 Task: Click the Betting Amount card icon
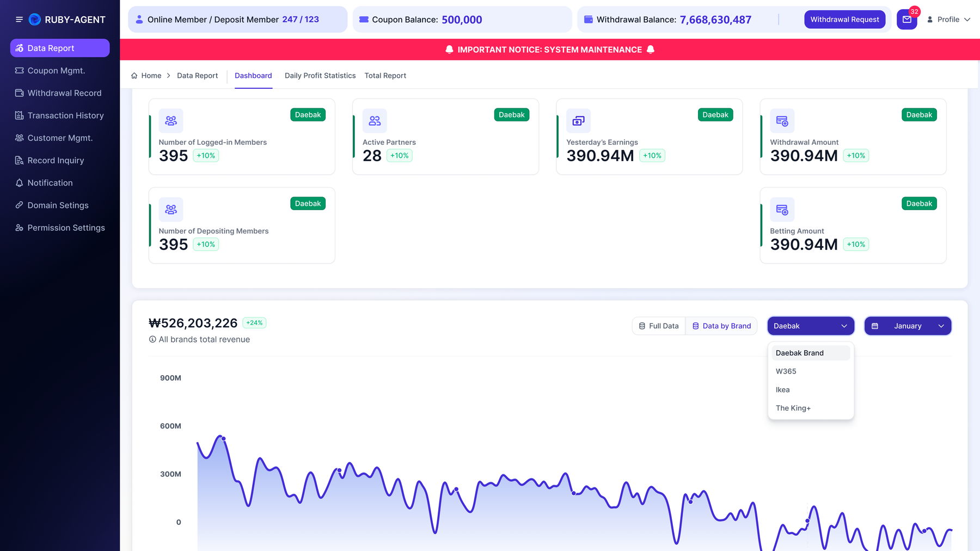[x=782, y=210]
